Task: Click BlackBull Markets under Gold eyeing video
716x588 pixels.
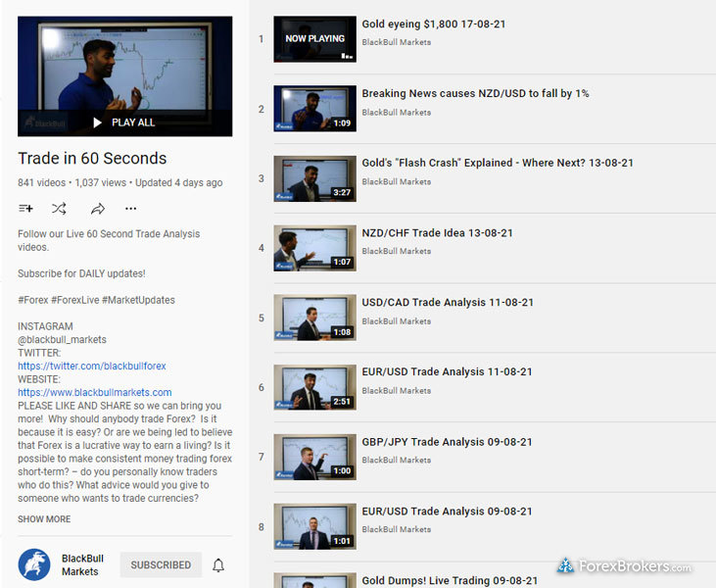Action: tap(397, 42)
